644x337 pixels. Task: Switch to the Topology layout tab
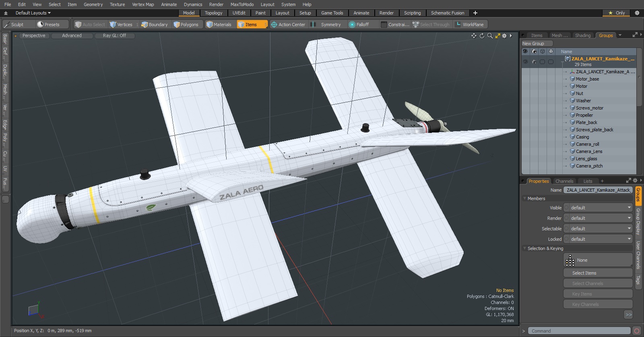point(213,13)
